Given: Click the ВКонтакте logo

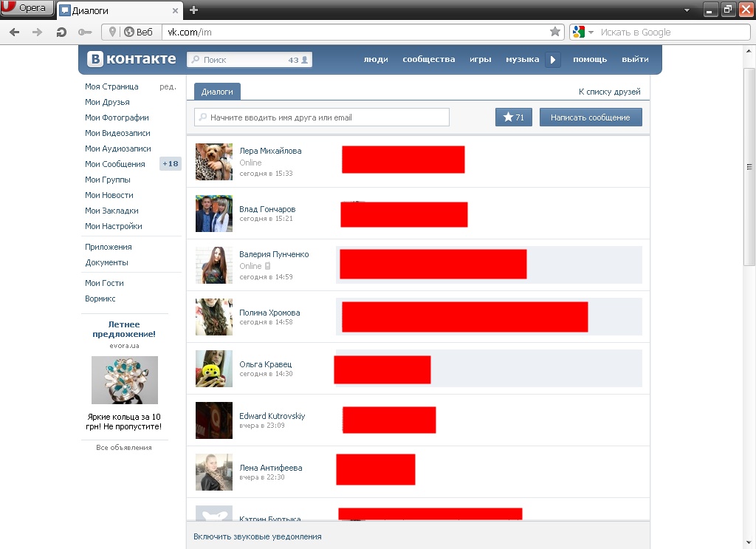Looking at the screenshot, I should pos(131,59).
